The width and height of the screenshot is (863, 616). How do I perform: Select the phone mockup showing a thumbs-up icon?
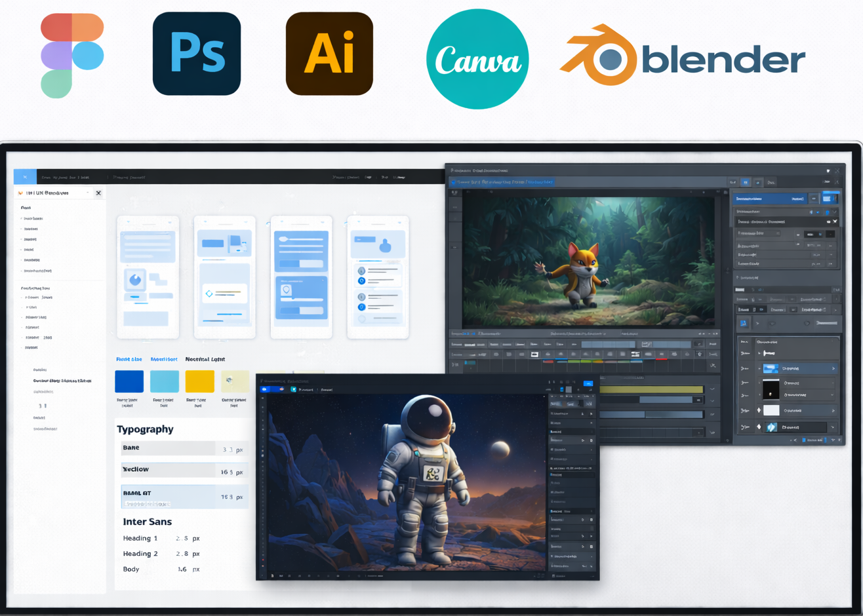(x=378, y=277)
